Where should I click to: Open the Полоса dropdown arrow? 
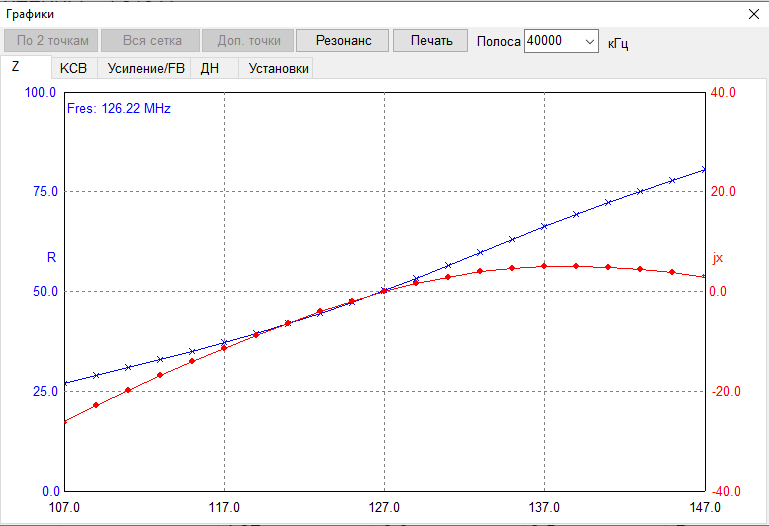(590, 41)
